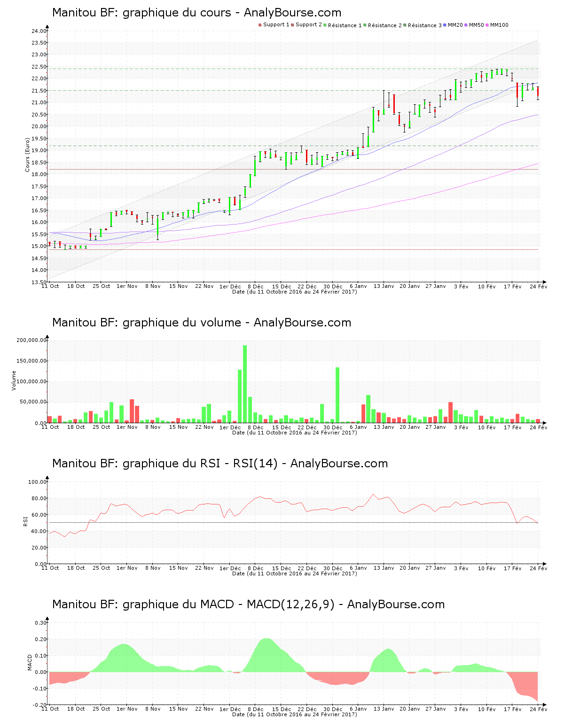Select the MM50 legend label
This screenshot has height=728, width=564.
[x=476, y=25]
